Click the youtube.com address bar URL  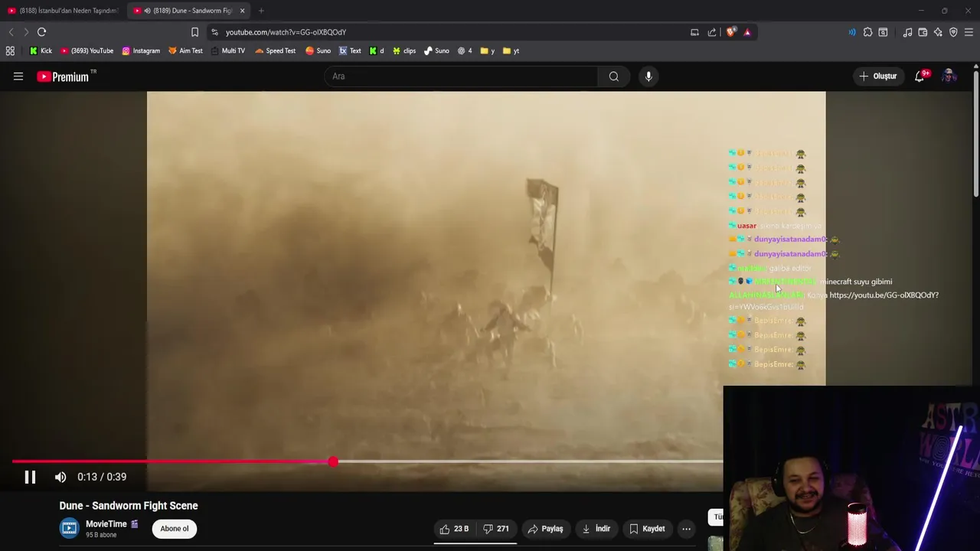[286, 32]
